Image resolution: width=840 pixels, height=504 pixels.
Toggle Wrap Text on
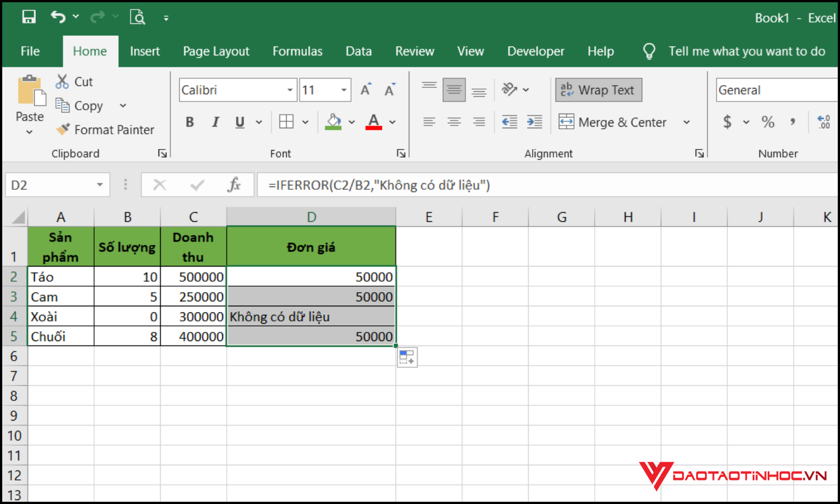pos(598,90)
